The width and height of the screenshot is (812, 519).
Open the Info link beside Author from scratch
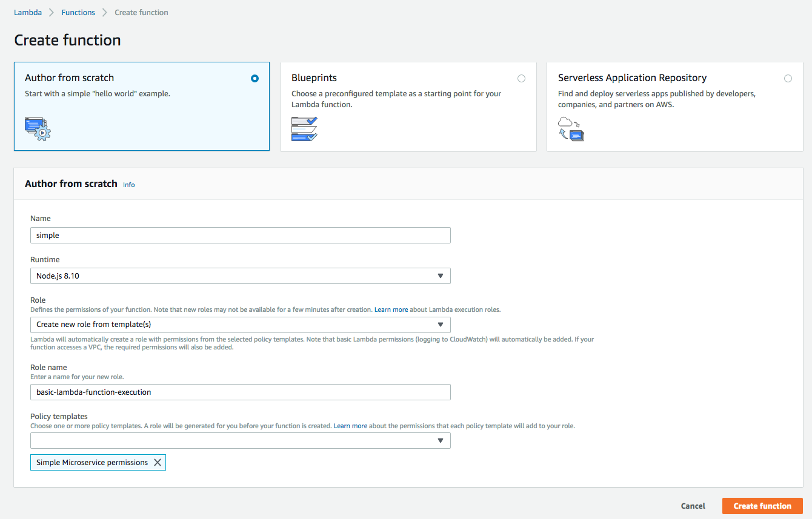click(x=129, y=185)
